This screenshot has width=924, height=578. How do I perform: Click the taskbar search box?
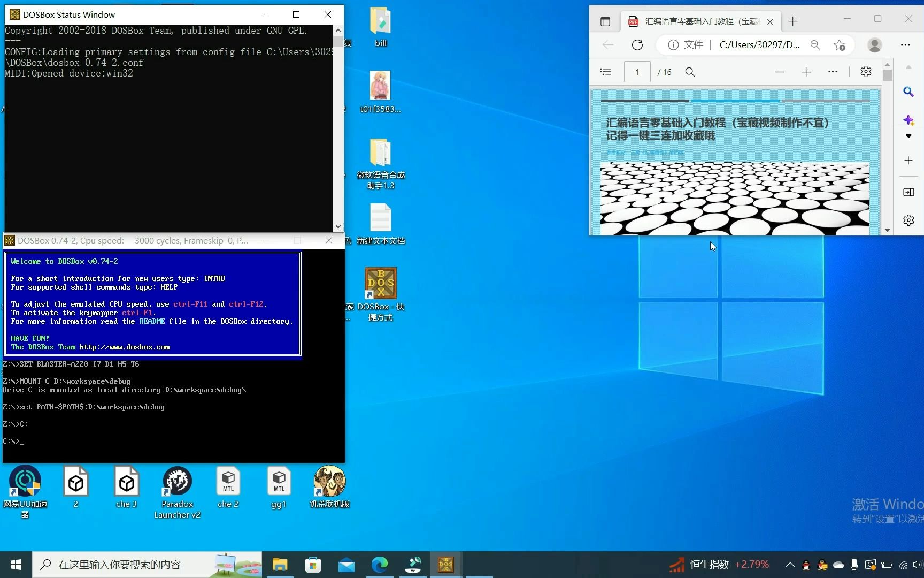pos(147,565)
